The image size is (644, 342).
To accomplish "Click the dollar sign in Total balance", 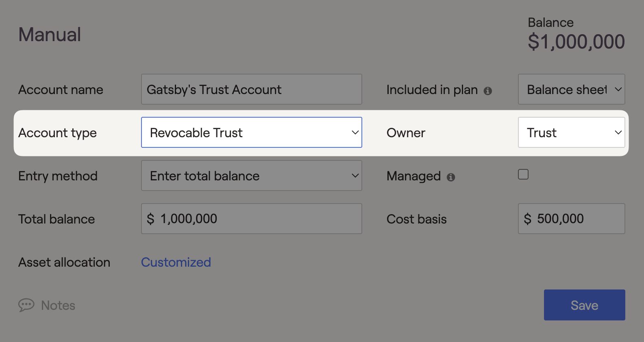I will (x=150, y=219).
